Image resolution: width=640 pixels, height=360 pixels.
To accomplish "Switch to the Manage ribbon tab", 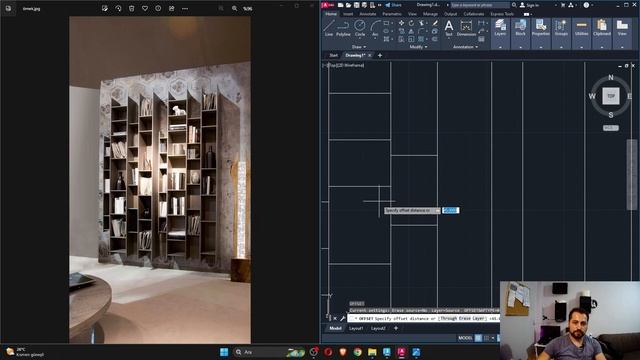I will (x=430, y=14).
